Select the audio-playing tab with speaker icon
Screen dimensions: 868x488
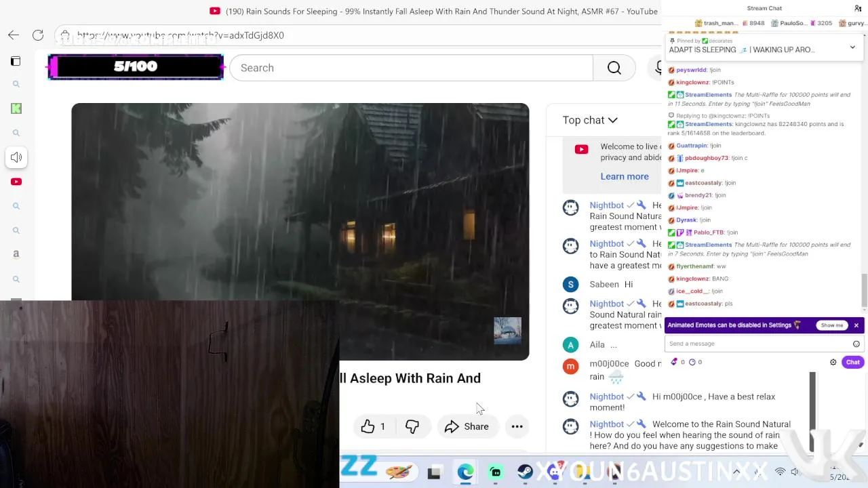(16, 157)
